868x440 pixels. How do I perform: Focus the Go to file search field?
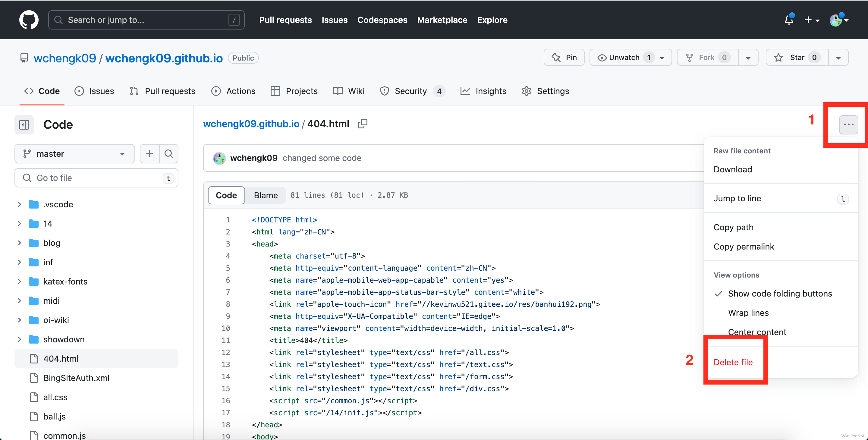96,178
